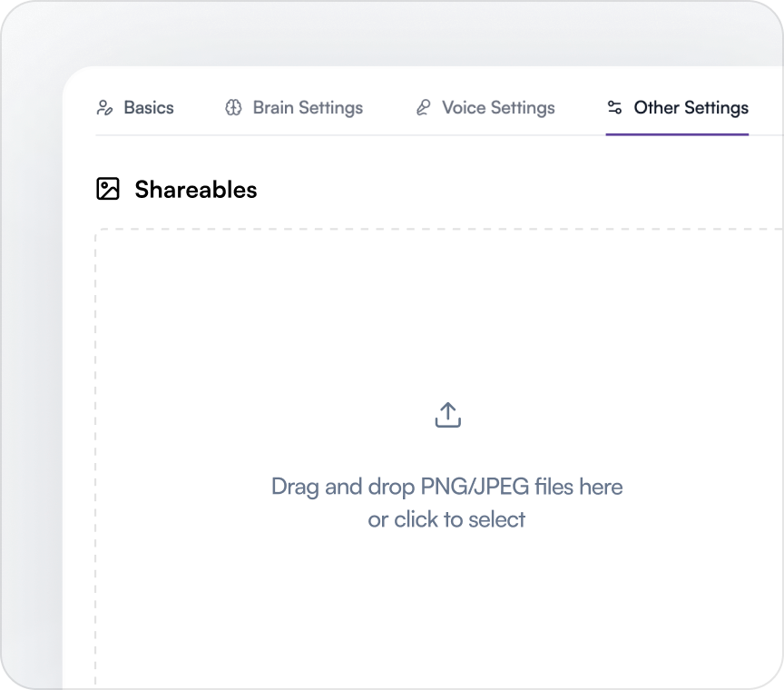Click the gray divider line under Basics tab
The width and height of the screenshot is (784, 690).
click(136, 135)
